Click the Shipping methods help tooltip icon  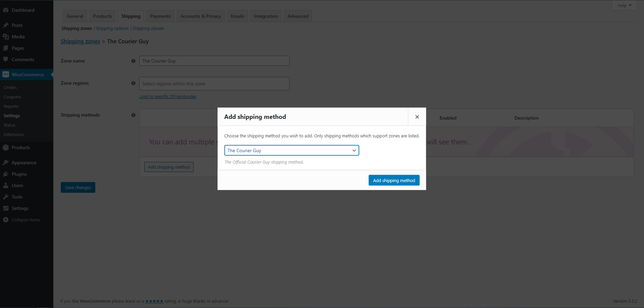(133, 115)
